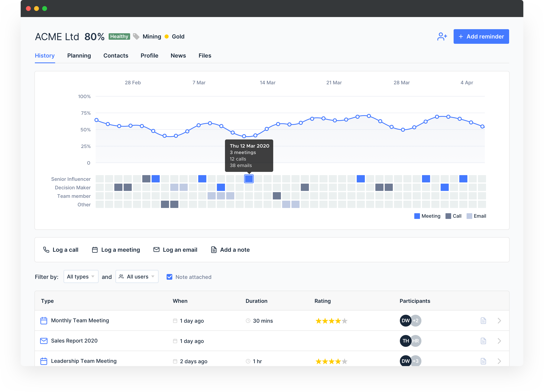Click Leadership Team Meeting title
The height and width of the screenshot is (392, 544).
(84, 361)
